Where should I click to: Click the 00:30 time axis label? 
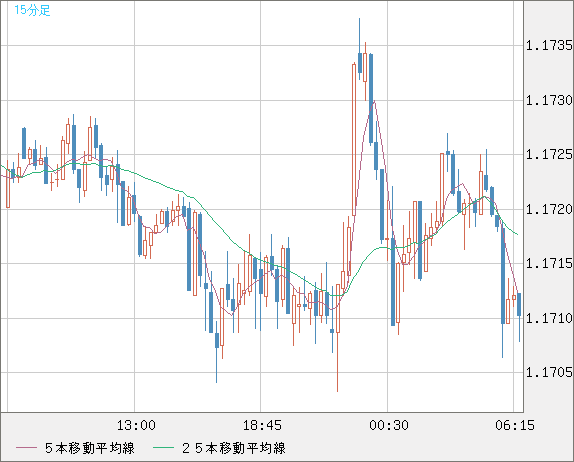[389, 425]
